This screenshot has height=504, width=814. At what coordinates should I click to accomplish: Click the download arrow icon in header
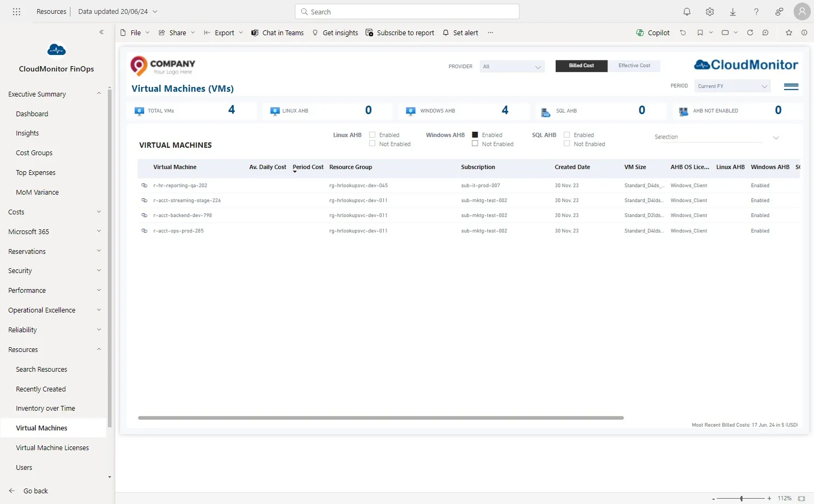733,11
